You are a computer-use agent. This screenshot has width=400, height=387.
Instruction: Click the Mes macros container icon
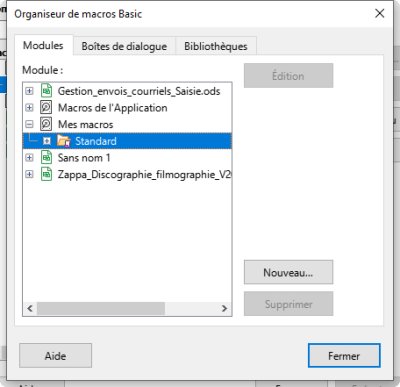pos(46,124)
